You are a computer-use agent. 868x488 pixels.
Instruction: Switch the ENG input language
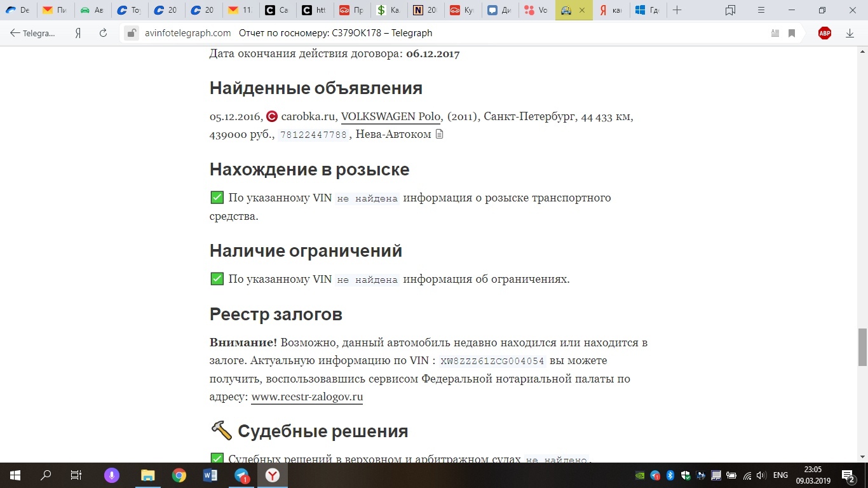coord(780,475)
